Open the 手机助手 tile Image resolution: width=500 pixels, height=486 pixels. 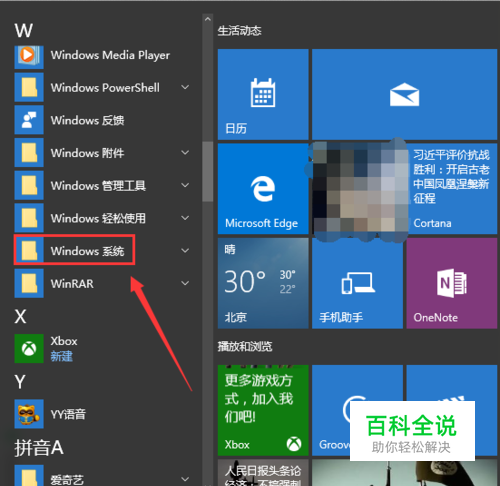click(x=357, y=283)
